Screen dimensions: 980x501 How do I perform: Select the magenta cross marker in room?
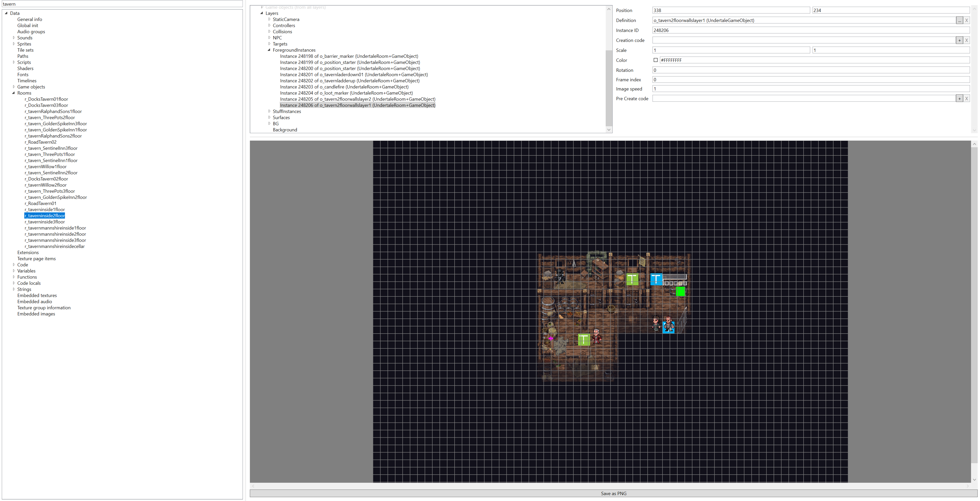coord(550,338)
